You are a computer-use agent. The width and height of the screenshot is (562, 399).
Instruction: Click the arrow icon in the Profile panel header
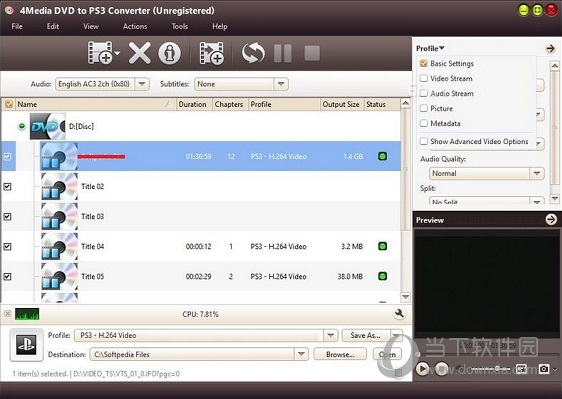[551, 48]
